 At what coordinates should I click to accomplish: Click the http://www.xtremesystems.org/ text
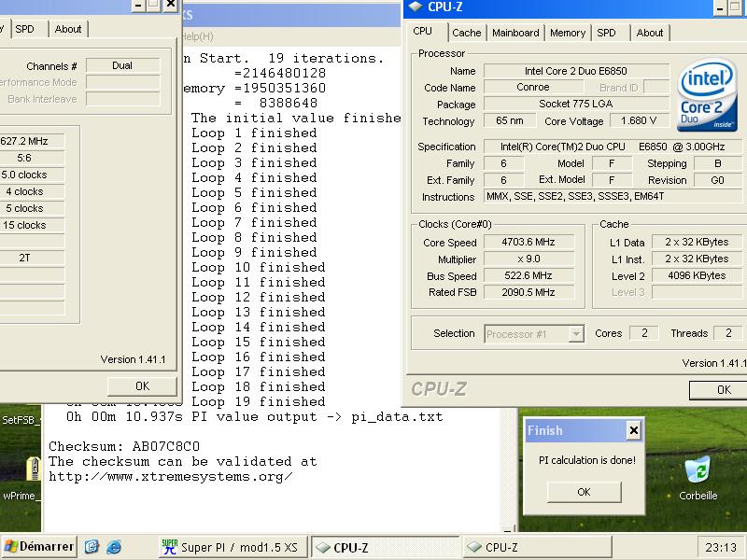(171, 477)
